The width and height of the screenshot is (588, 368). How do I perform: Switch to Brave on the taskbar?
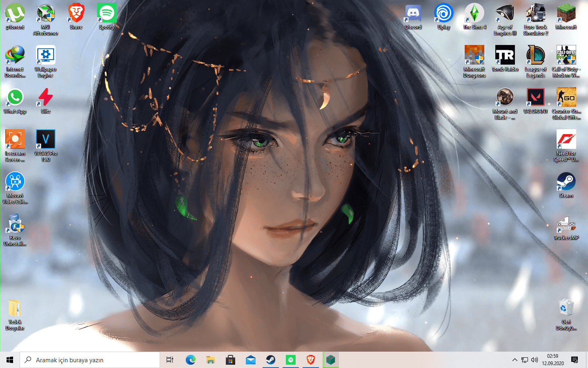point(310,360)
